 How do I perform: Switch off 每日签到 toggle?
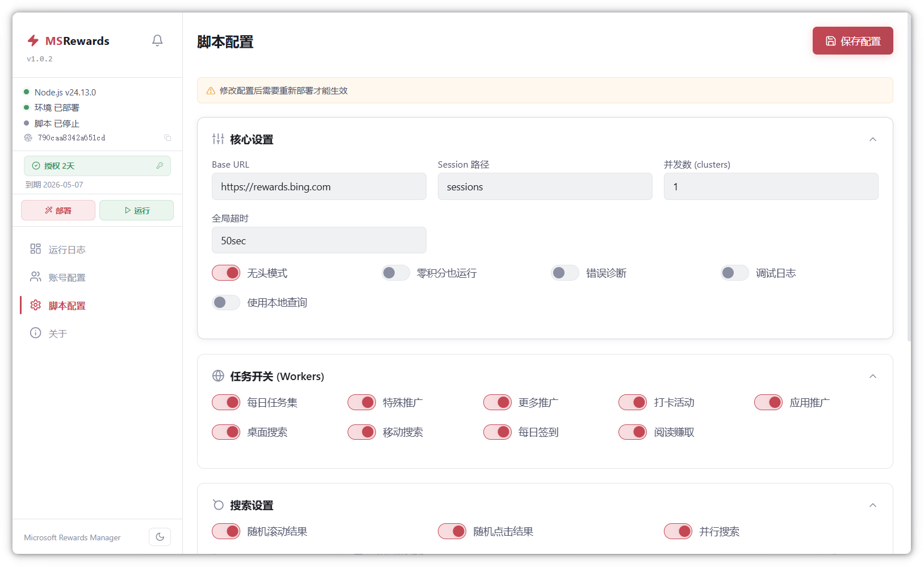tap(497, 432)
